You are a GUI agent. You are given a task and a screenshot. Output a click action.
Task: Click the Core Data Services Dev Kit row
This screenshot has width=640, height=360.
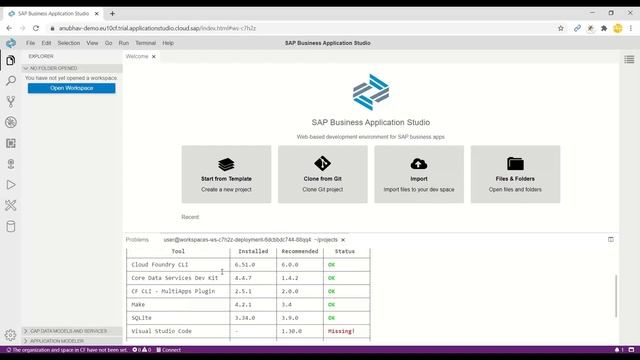click(x=248, y=278)
